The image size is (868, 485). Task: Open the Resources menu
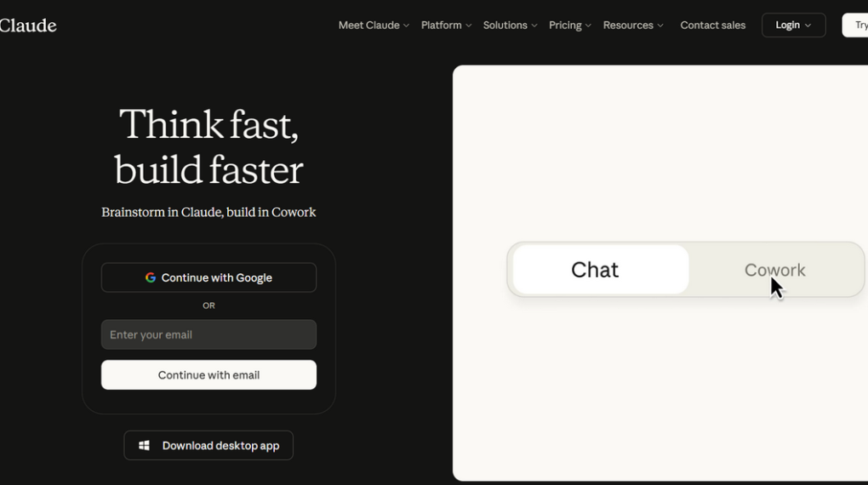click(633, 26)
